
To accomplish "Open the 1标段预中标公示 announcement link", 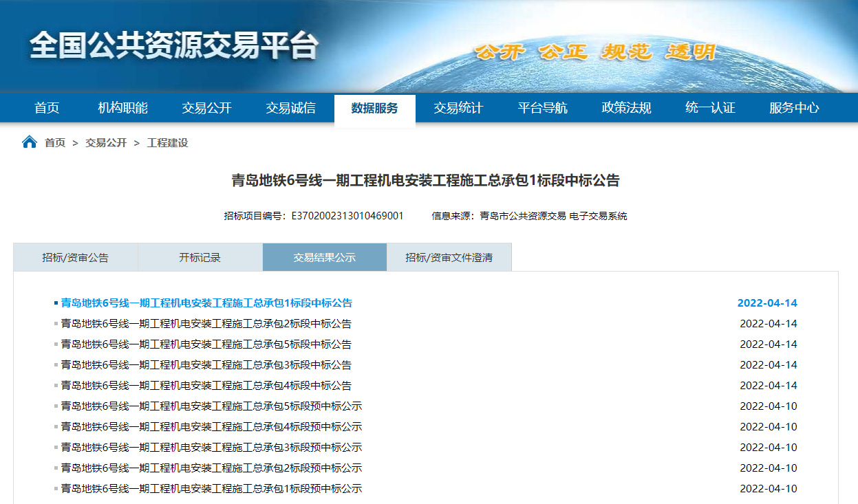I will (211, 489).
